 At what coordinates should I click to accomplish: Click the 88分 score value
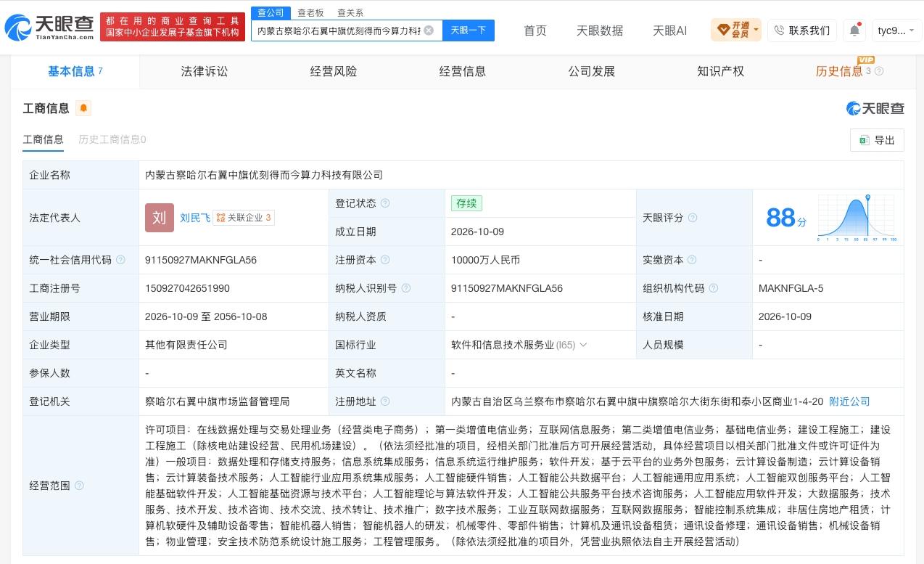[x=786, y=218]
